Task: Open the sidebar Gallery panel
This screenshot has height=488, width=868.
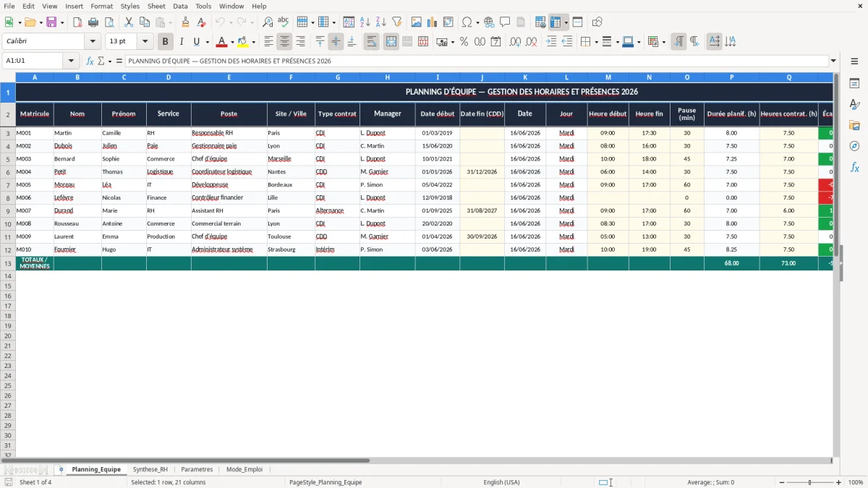Action: coord(854,126)
